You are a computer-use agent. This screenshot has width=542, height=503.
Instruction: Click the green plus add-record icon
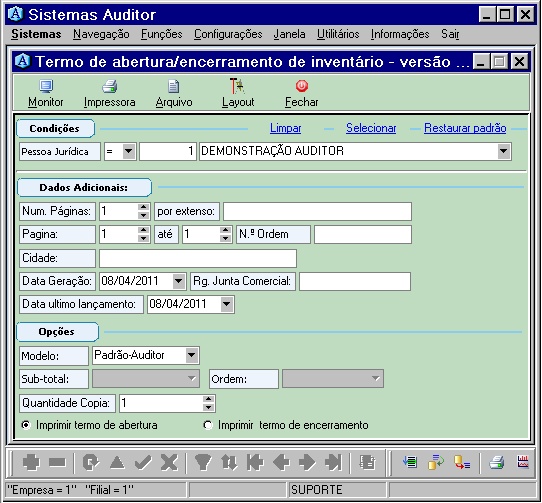[31, 463]
